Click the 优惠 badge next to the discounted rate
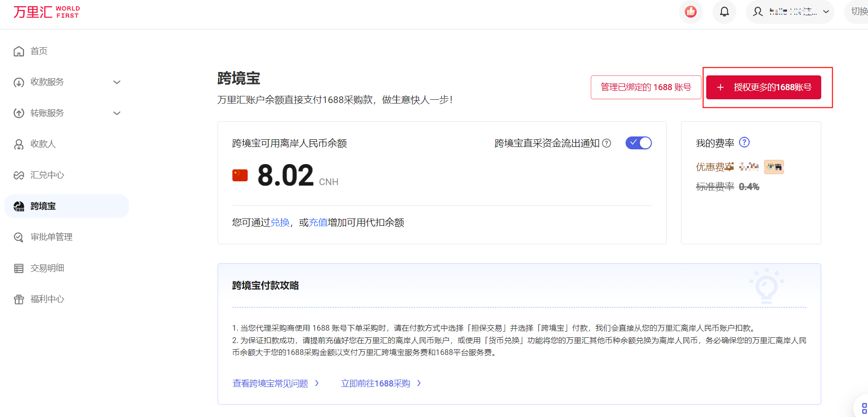Screen dimensions: 868x417 774,167
